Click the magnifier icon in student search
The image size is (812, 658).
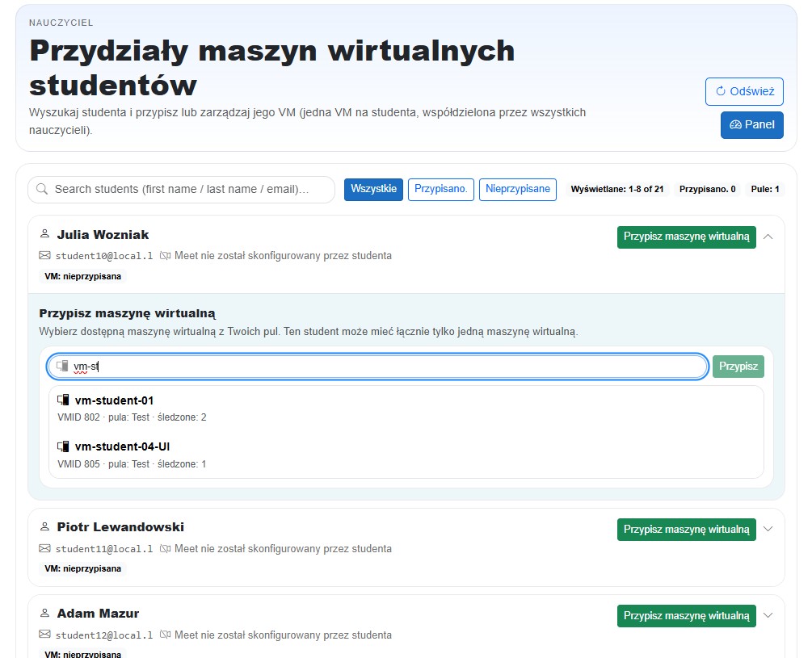coord(41,189)
